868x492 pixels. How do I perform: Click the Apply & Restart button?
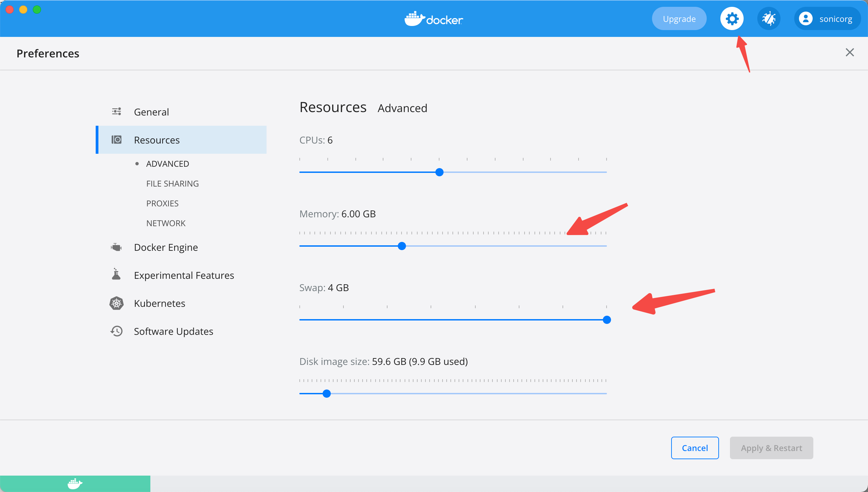(x=771, y=448)
